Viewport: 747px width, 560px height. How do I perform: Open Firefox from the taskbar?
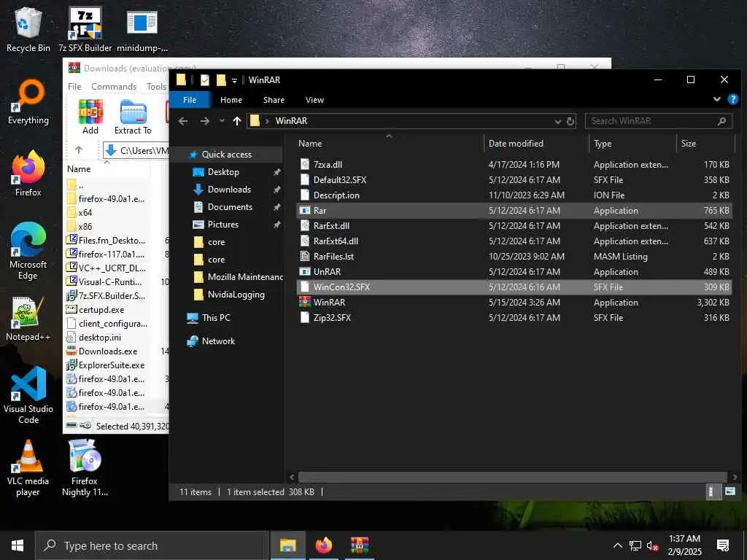(323, 545)
